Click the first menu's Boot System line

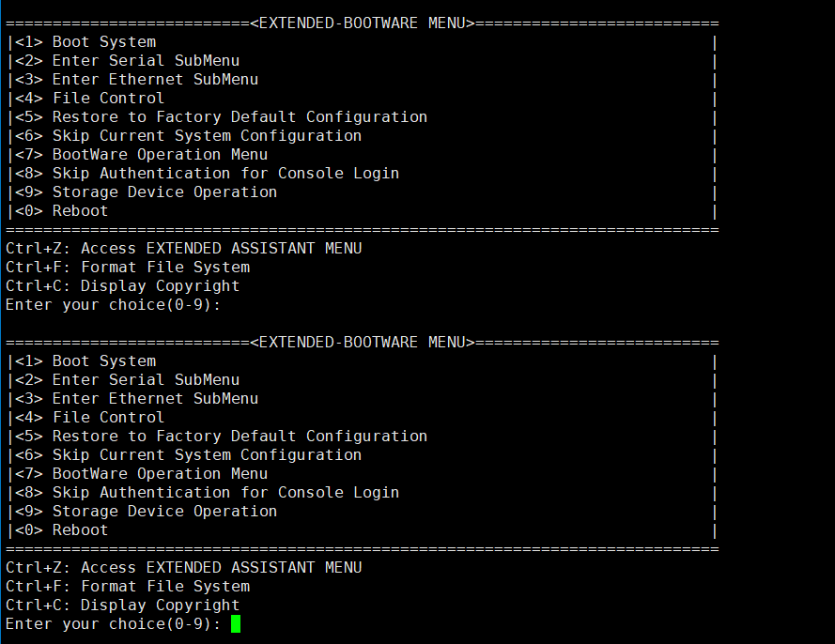pos(103,42)
